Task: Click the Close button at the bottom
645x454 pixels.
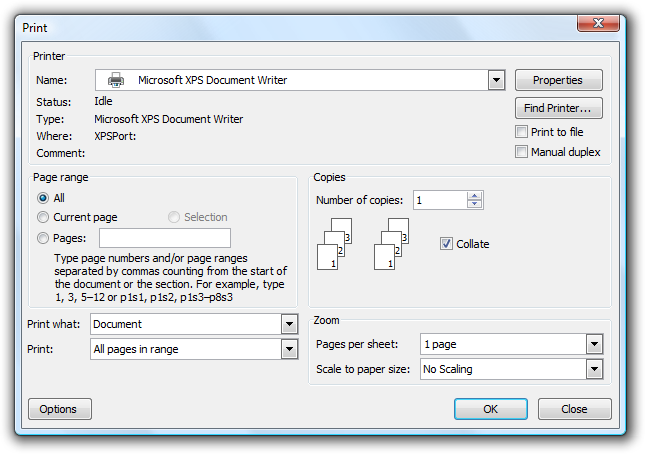Action: click(x=575, y=409)
